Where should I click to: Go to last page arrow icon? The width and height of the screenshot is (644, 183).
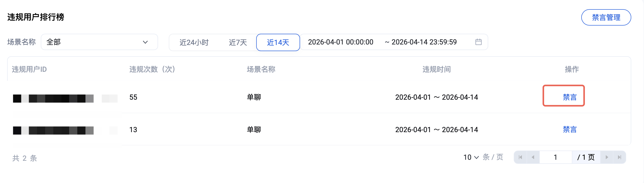[620, 157]
